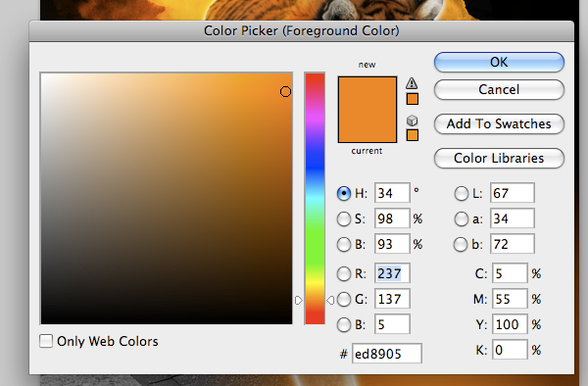Open Color Libraries
Image resolution: width=588 pixels, height=386 pixels.
click(x=499, y=158)
